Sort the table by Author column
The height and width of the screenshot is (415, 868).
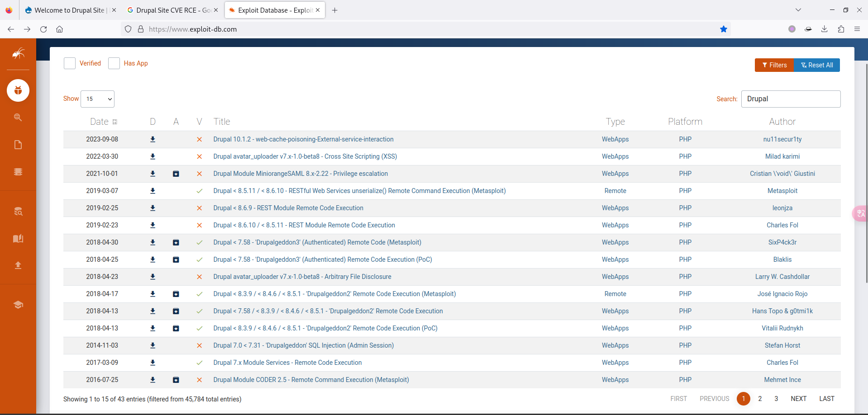click(782, 122)
